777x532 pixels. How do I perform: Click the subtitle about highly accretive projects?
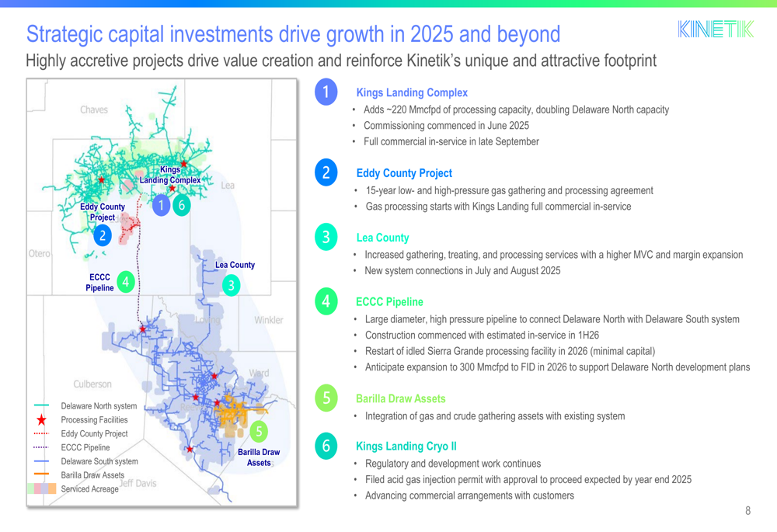point(341,61)
